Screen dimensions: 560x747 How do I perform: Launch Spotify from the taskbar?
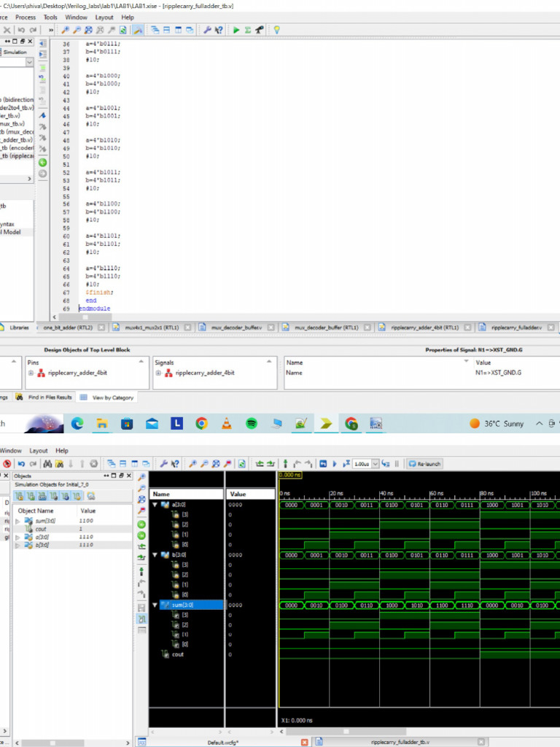tap(251, 423)
